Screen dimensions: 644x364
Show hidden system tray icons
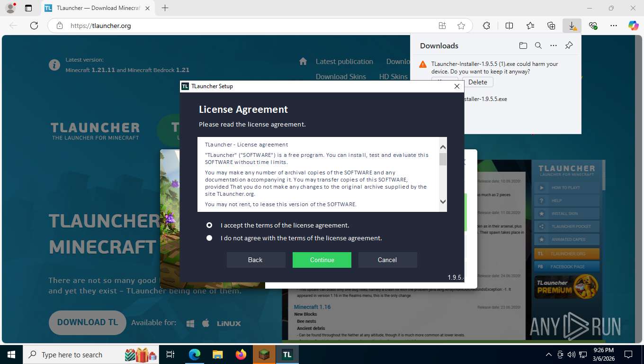[x=549, y=355]
